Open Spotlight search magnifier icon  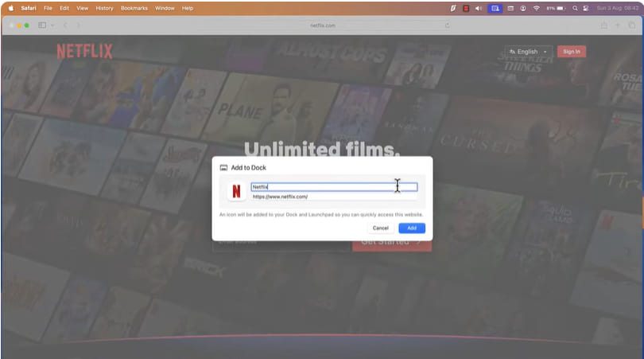pyautogui.click(x=575, y=8)
